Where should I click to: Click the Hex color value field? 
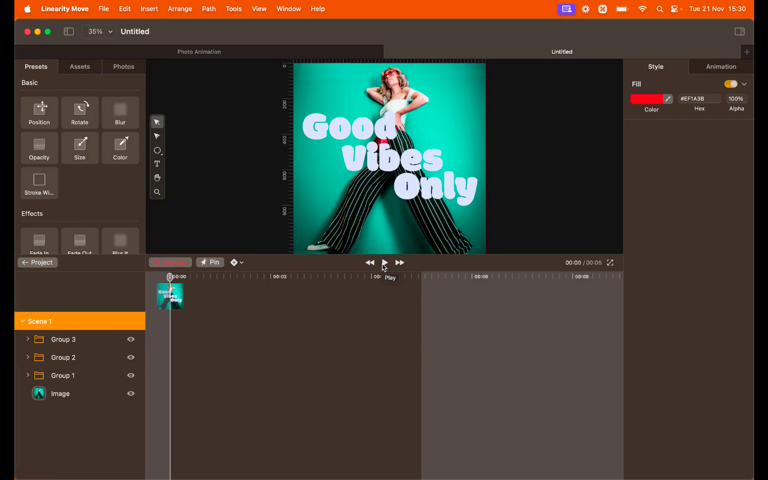coord(699,99)
